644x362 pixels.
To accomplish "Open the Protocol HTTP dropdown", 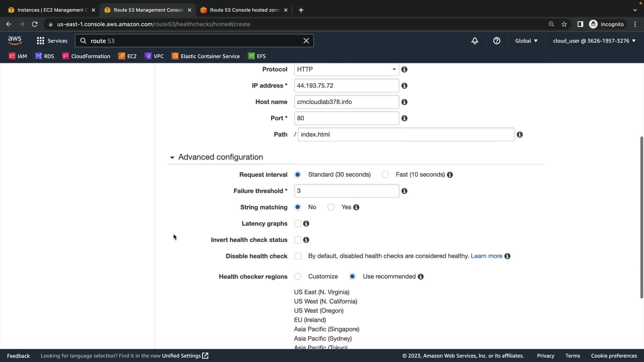I will click(x=346, y=69).
